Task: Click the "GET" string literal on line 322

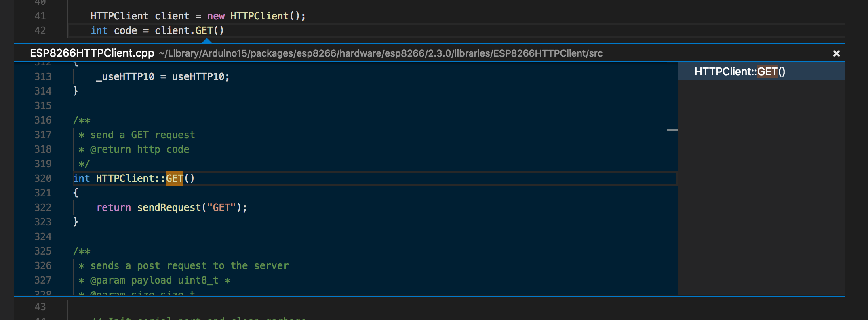Action: pos(221,208)
